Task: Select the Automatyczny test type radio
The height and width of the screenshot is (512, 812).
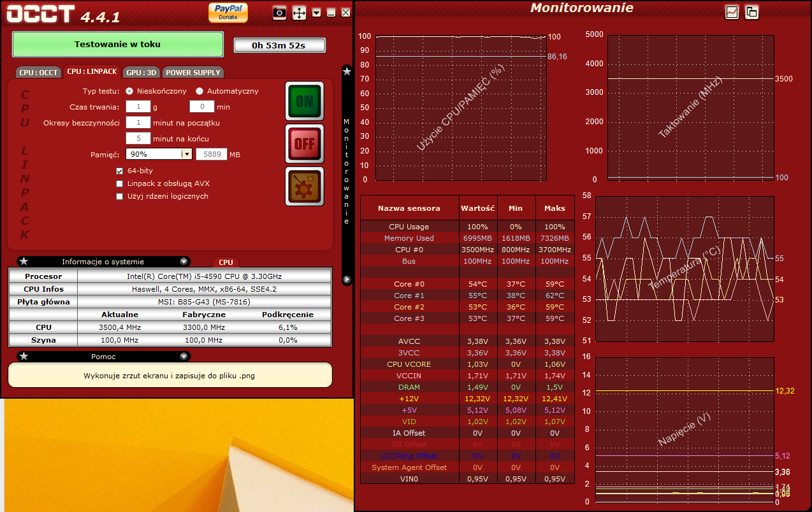Action: click(x=199, y=91)
